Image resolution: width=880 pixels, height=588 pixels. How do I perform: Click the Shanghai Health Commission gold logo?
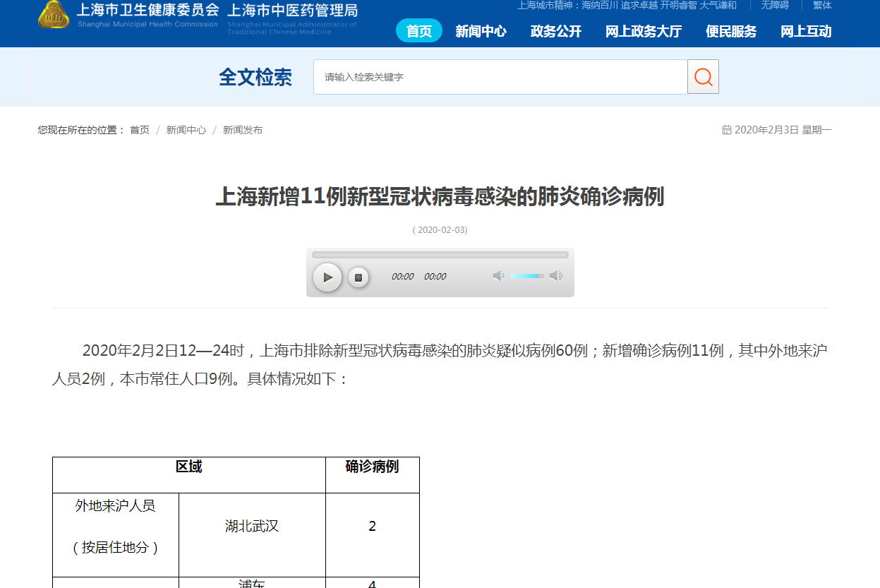point(54,15)
